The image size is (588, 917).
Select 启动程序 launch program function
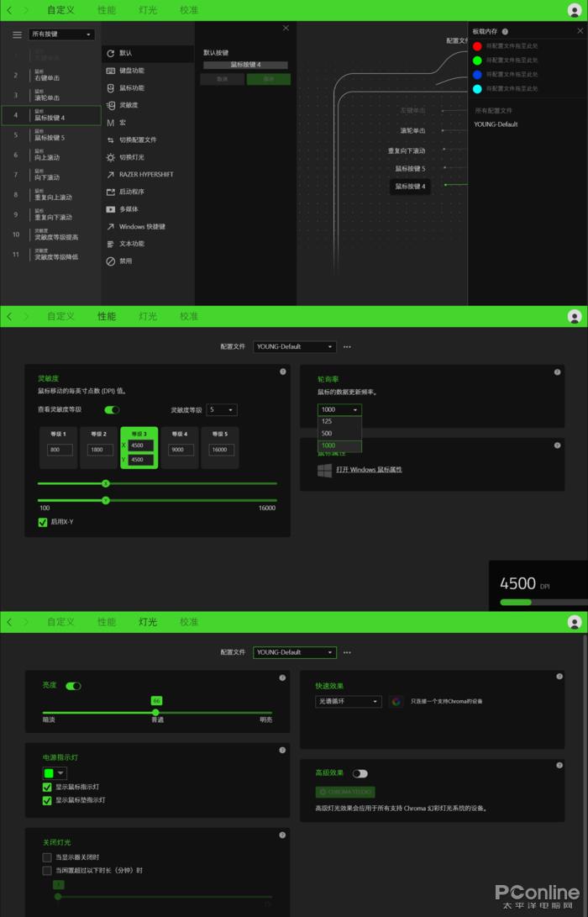(x=147, y=192)
